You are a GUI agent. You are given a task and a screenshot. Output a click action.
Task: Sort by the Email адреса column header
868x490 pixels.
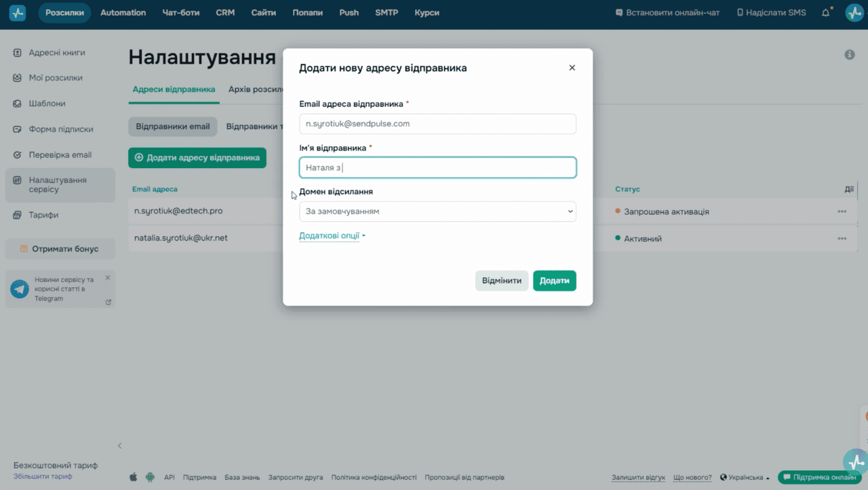pyautogui.click(x=155, y=189)
